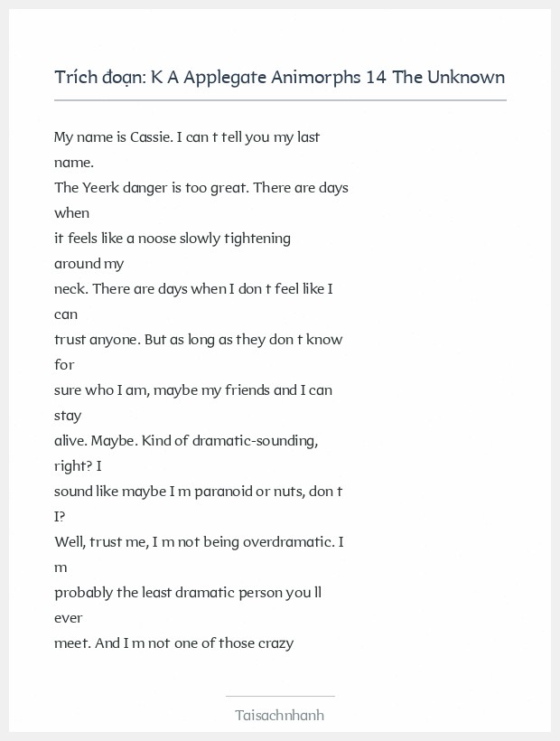Click the single word line 'when'
This screenshot has height=741, width=560.
pyautogui.click(x=72, y=213)
